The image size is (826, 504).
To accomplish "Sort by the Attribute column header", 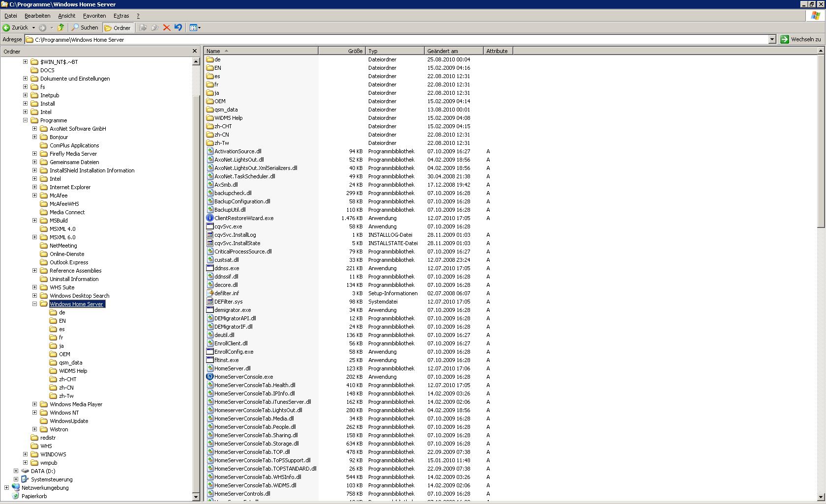I will (x=498, y=51).
